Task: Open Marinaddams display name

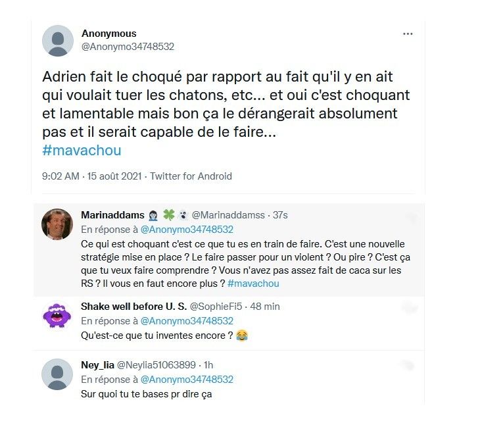Action: click(112, 215)
